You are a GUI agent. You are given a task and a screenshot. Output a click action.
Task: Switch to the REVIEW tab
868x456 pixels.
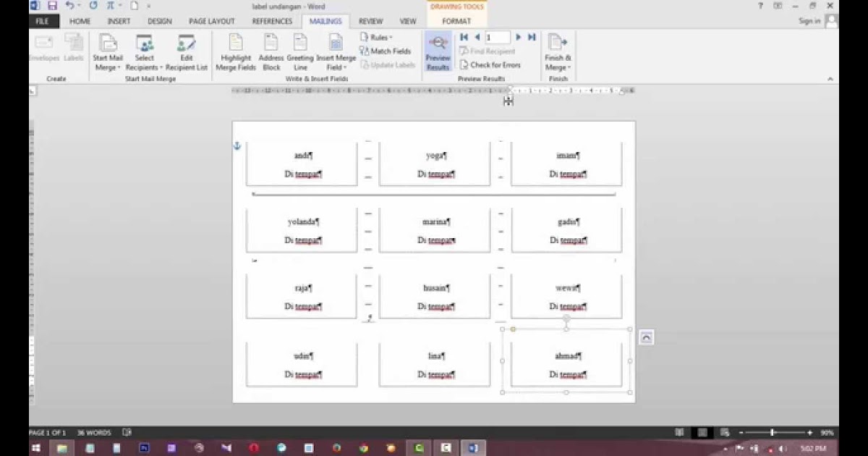[x=371, y=21]
